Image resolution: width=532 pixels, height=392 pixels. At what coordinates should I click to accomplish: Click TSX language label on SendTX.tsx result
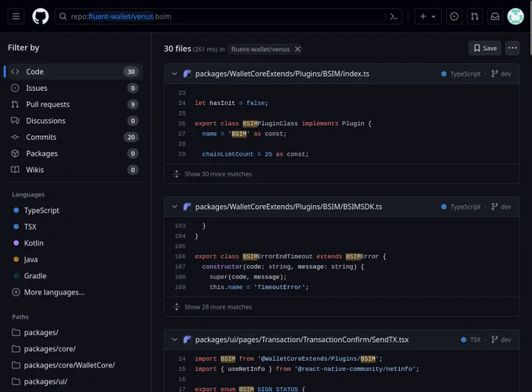(471, 340)
